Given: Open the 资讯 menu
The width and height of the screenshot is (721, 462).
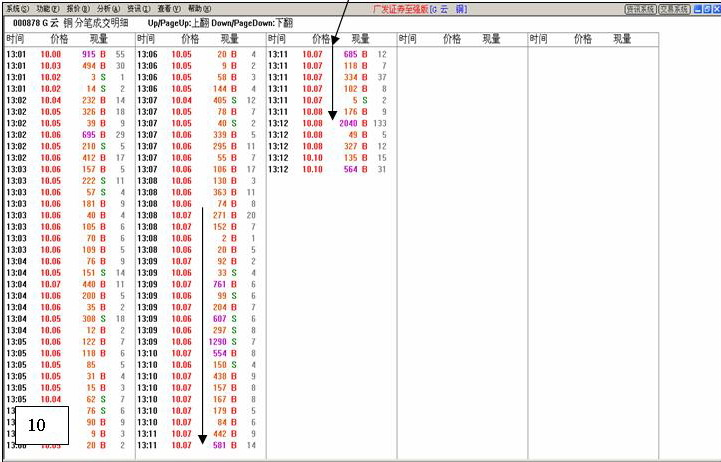Looking at the screenshot, I should 139,8.
